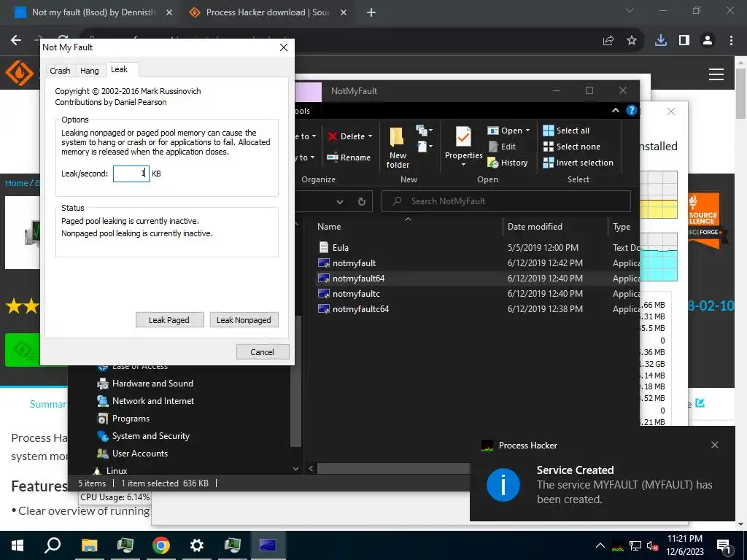Open Network and Internet in tree
This screenshot has width=747, height=560.
pyautogui.click(x=145, y=401)
